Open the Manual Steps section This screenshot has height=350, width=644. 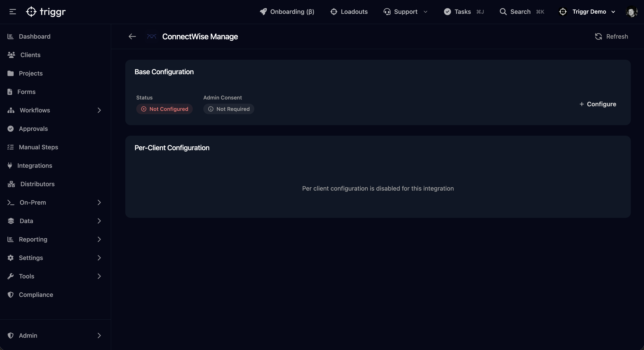[38, 147]
